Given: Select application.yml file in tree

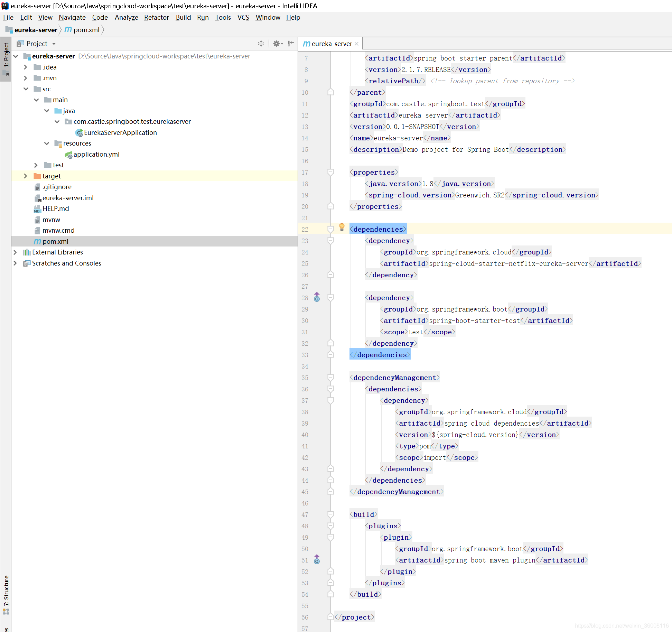Looking at the screenshot, I should point(96,154).
